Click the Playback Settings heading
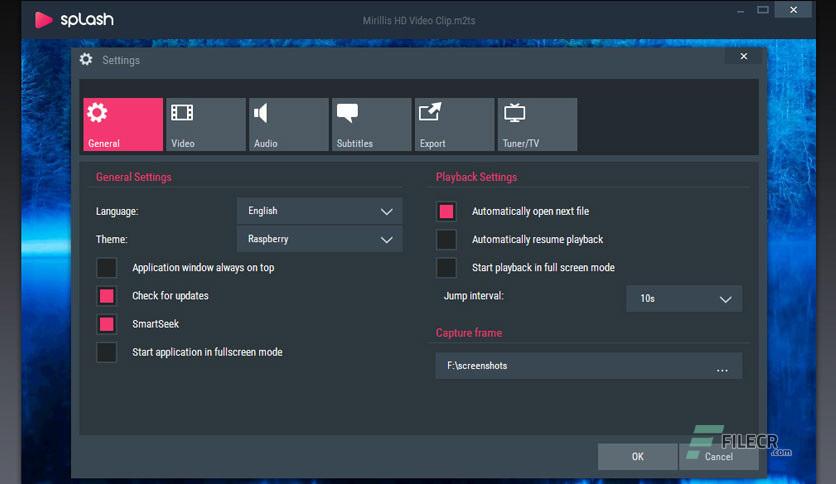Screen dimensions: 836x484 [x=477, y=177]
